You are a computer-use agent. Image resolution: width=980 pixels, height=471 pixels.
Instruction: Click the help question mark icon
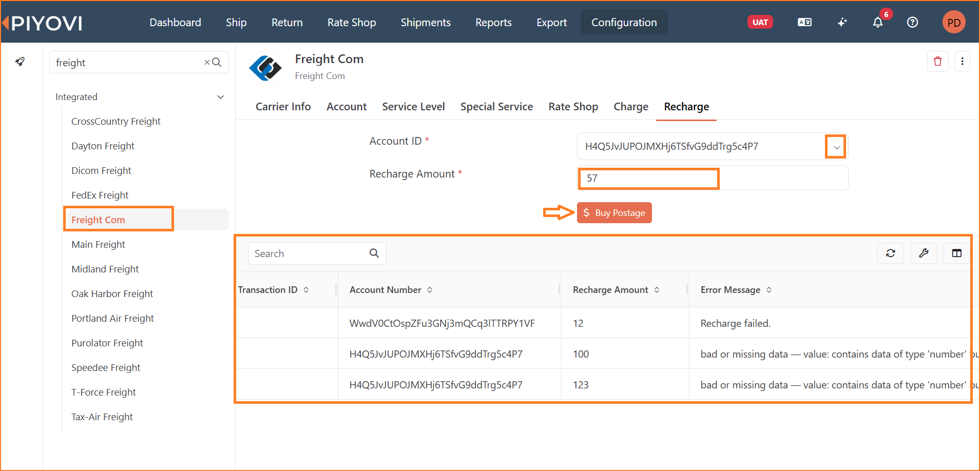coord(912,23)
